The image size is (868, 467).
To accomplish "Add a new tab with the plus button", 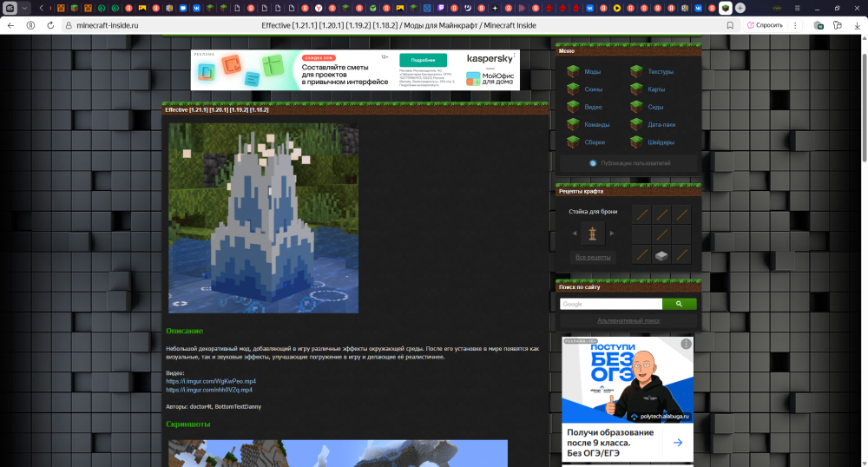I will (x=740, y=9).
